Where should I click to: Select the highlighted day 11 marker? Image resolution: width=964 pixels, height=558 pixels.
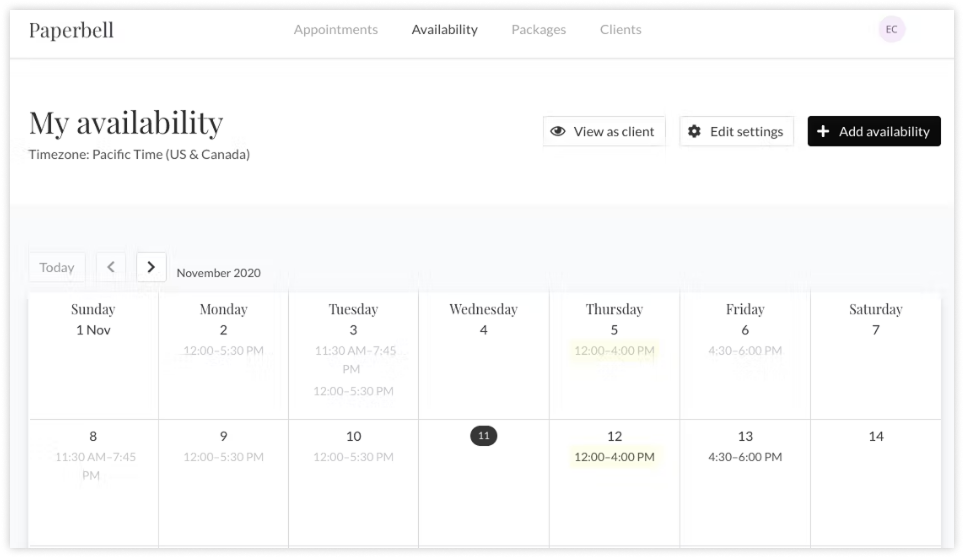coord(484,436)
